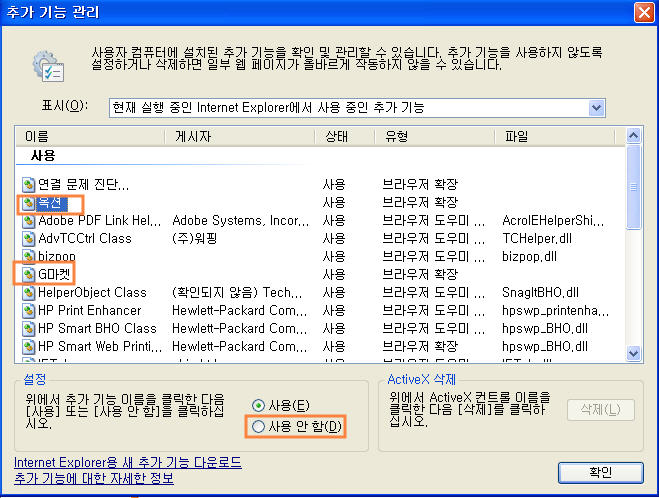The image size is (659, 498).
Task: Open 추가 기능에 대한 자세한 정보 link
Action: pos(94,479)
